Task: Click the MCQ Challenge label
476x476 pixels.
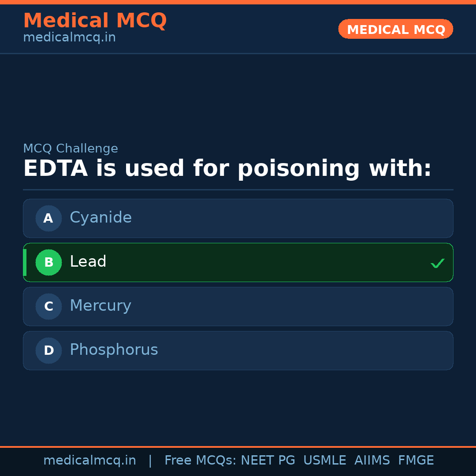Action: (71, 149)
